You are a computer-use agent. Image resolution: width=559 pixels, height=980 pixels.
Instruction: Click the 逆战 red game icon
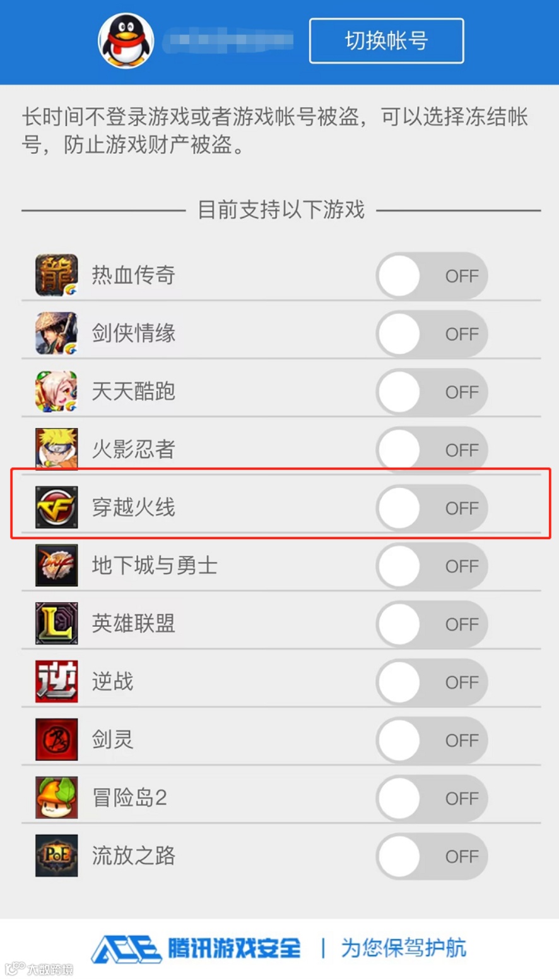click(57, 681)
